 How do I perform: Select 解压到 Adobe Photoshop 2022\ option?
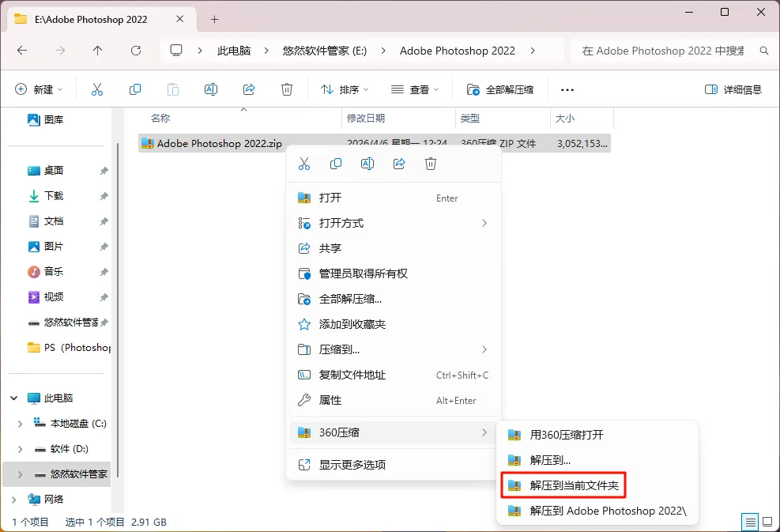597,511
